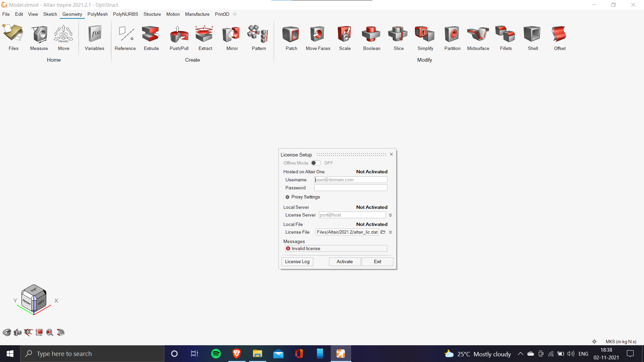Switch Offline Mode toggle to ON
Viewport: 644px width, 362px height.
pyautogui.click(x=316, y=163)
